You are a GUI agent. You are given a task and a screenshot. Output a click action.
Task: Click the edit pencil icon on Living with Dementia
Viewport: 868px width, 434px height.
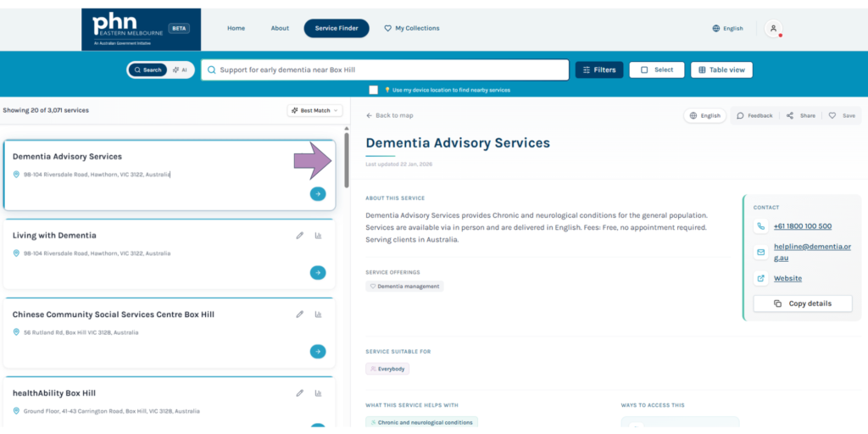299,236
